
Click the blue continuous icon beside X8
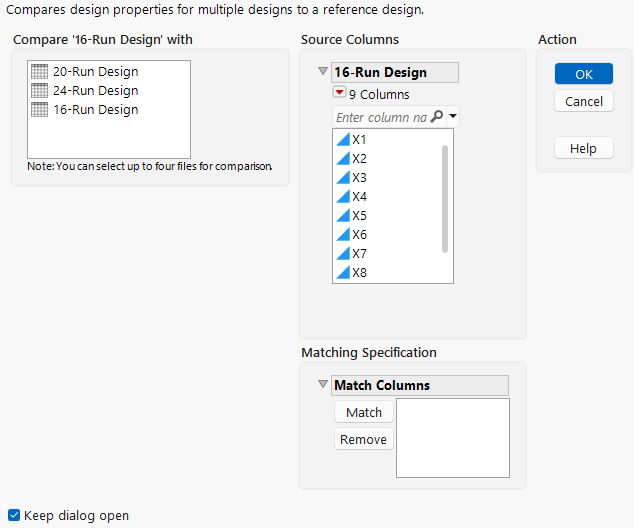(342, 273)
